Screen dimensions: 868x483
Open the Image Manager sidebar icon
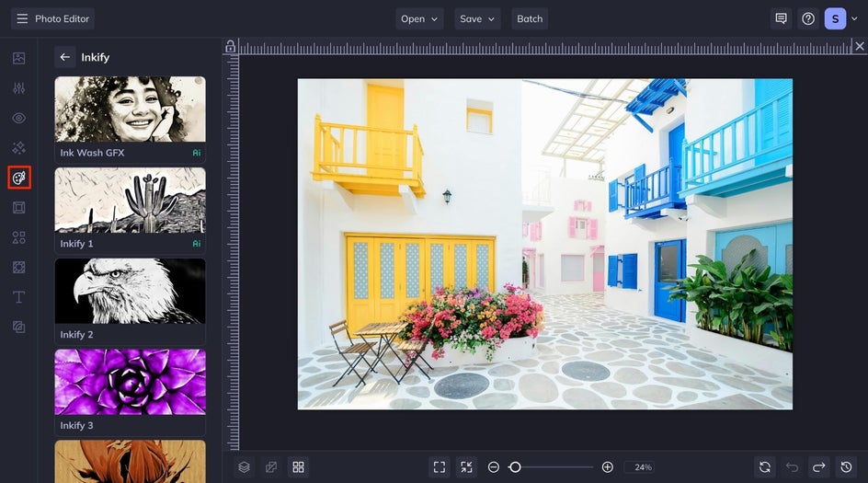pyautogui.click(x=19, y=58)
